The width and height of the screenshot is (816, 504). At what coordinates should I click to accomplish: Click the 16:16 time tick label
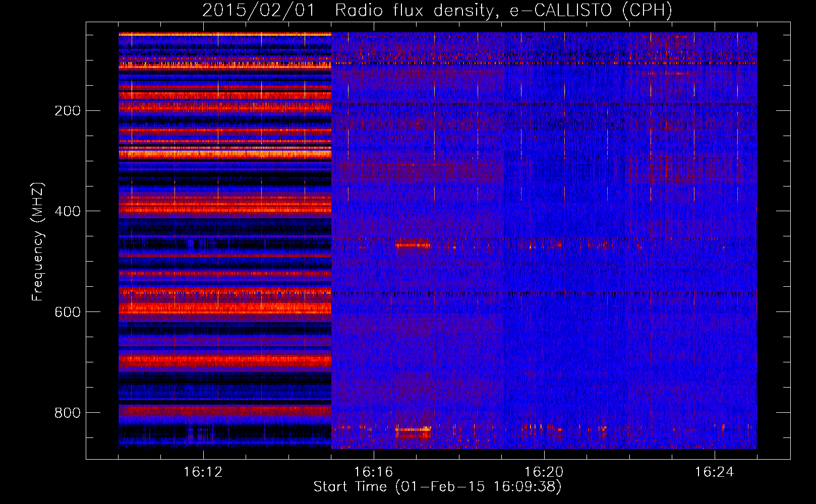pos(373,472)
